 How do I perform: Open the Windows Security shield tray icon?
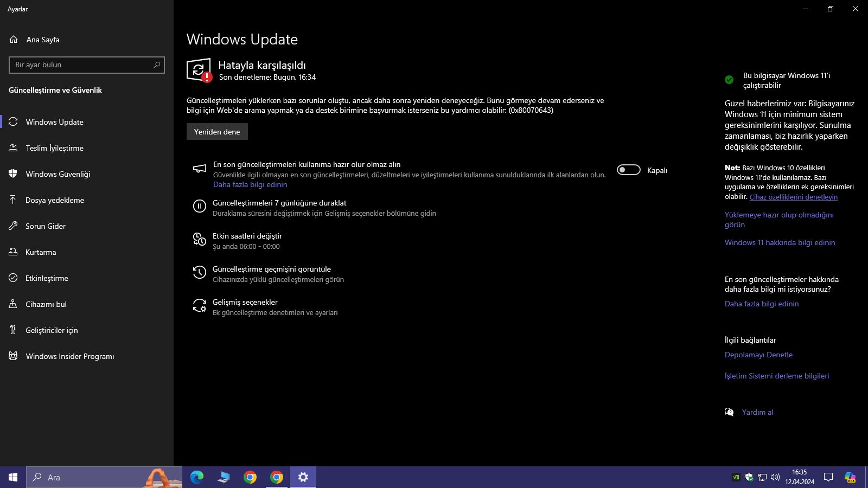(x=749, y=477)
